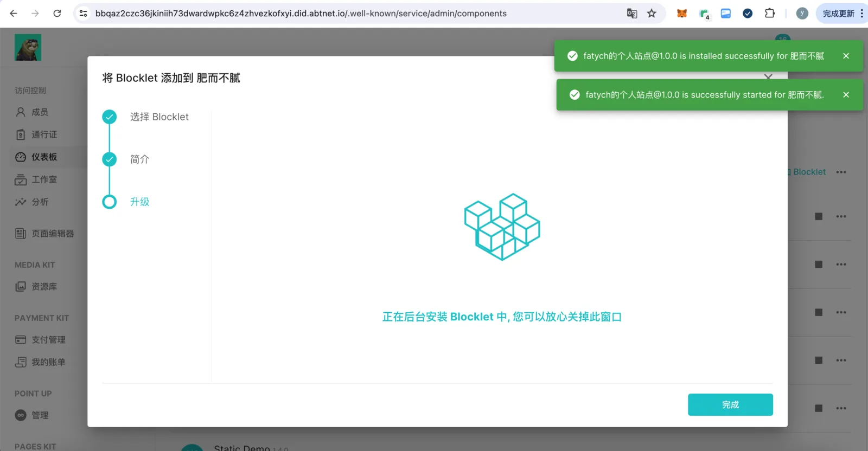
Task: Open 通行证 in the sidebar
Action: 44,134
